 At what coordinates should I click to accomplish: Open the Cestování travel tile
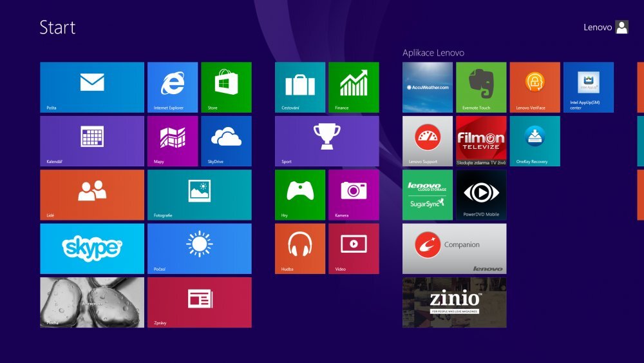point(300,87)
